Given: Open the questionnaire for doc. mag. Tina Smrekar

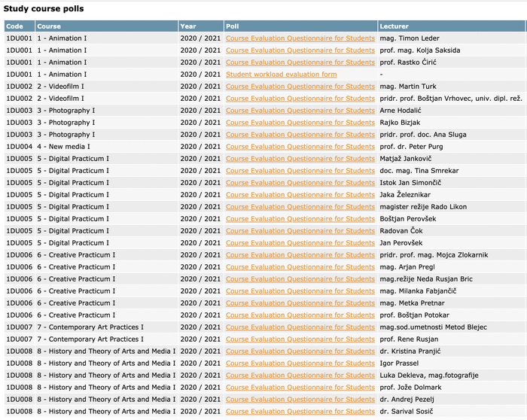Looking at the screenshot, I should [x=300, y=171].
